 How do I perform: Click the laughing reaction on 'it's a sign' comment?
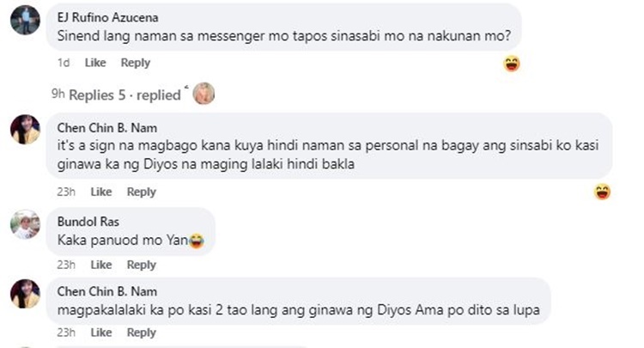point(602,192)
